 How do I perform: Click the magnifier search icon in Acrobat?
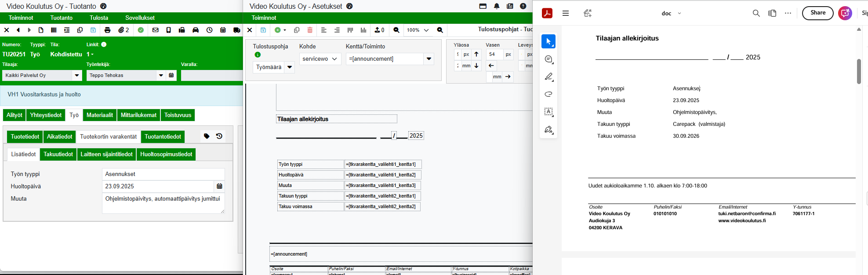pos(756,13)
